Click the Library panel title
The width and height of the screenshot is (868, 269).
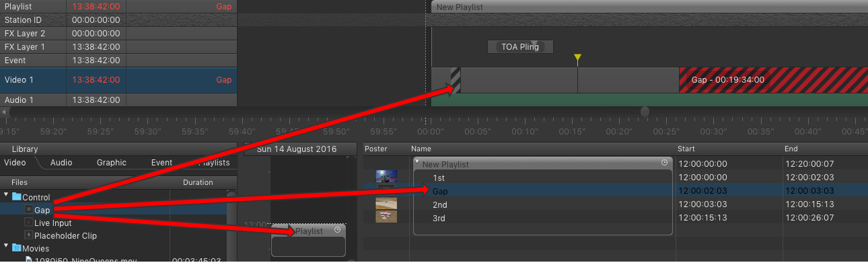(25, 149)
